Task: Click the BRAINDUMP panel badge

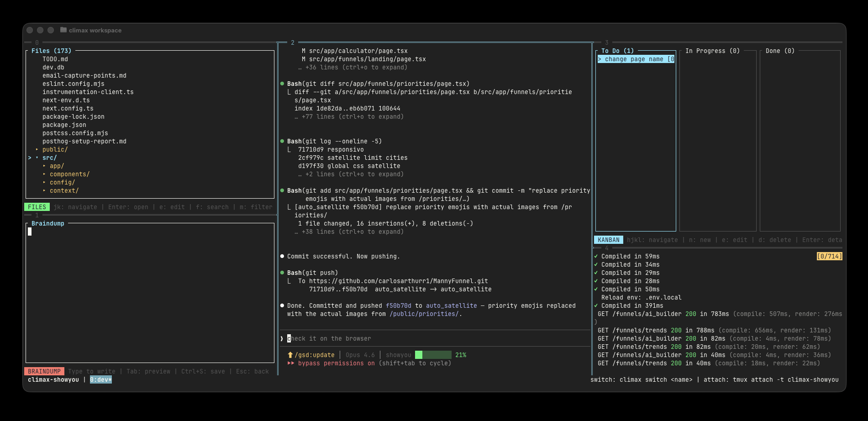Action: (45, 371)
